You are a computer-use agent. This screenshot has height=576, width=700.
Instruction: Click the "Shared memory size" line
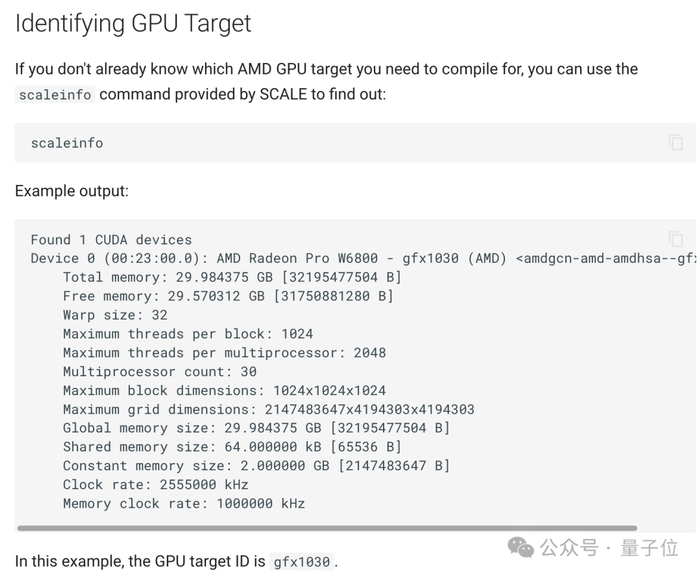[232, 447]
